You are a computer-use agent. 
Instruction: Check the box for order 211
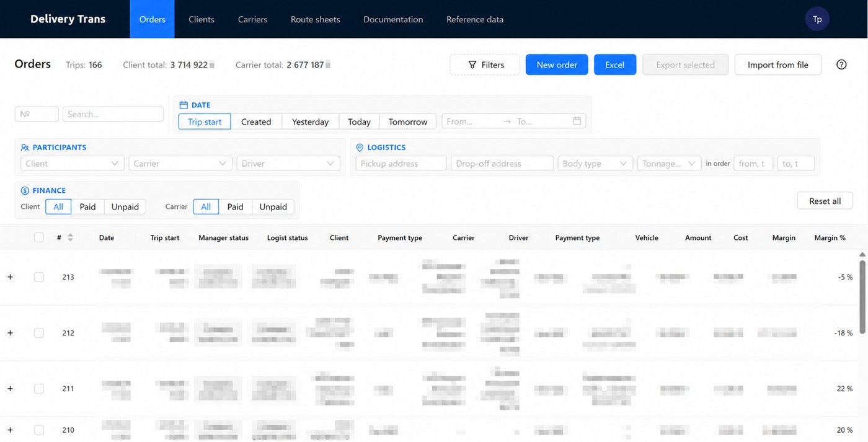(39, 389)
